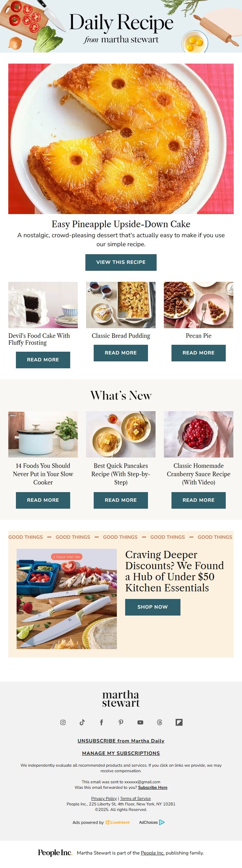Click Read More under Pecan Pie
242x868 pixels.
coord(198,353)
